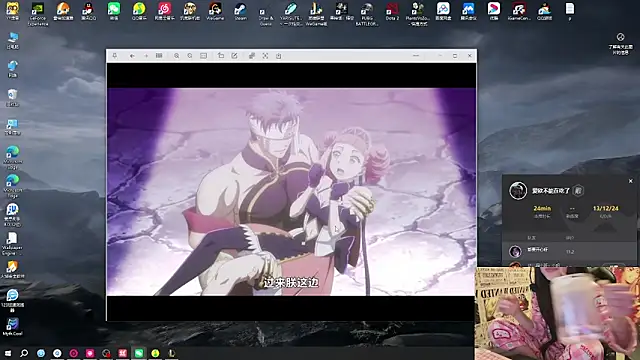Screen dimensions: 640x360
Task: Edit the image with the pencil icon
Action: (234, 56)
